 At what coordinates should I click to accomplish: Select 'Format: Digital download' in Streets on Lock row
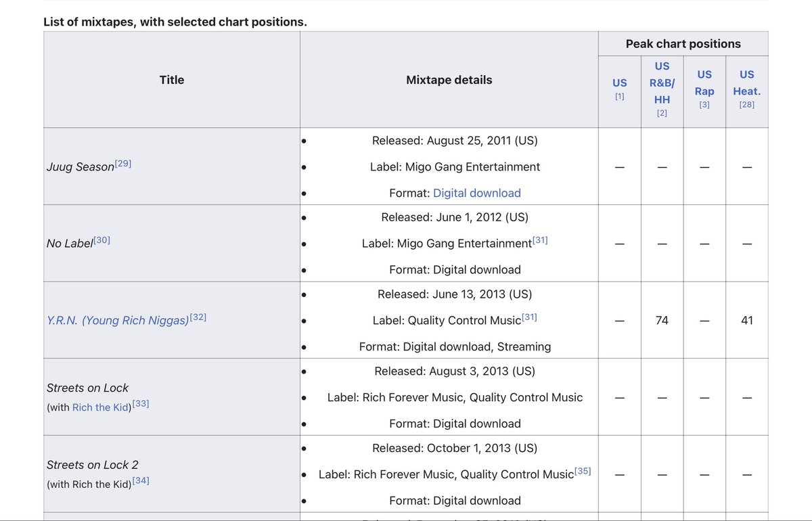point(455,424)
